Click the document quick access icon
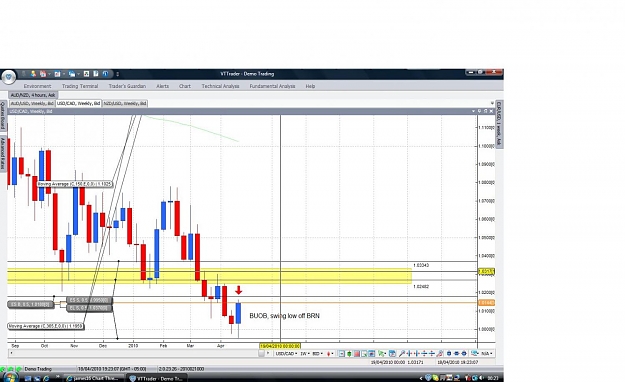 point(96,74)
